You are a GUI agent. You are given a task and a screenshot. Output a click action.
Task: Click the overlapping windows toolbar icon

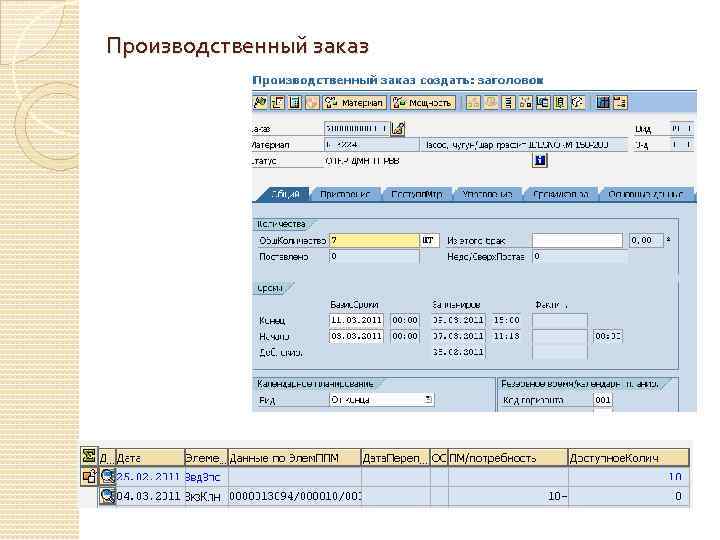(543, 102)
